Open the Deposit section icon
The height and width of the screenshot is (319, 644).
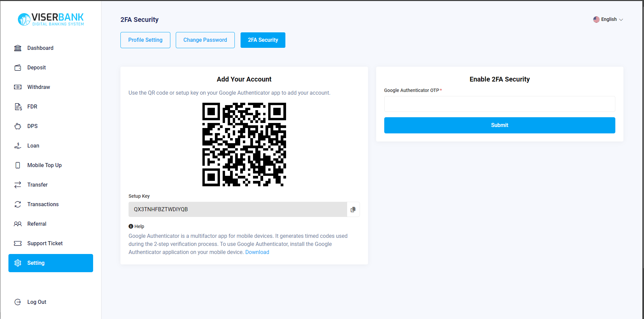pos(18,67)
